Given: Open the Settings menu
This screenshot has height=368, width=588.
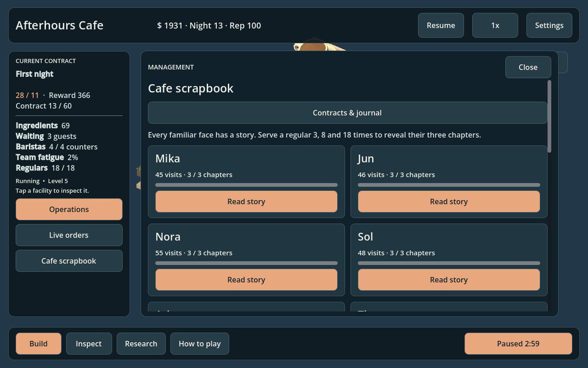Looking at the screenshot, I should tap(549, 25).
